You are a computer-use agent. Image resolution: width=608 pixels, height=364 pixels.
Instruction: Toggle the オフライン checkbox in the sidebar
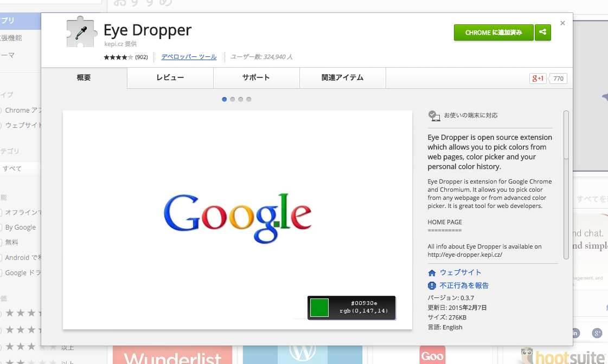(1, 212)
